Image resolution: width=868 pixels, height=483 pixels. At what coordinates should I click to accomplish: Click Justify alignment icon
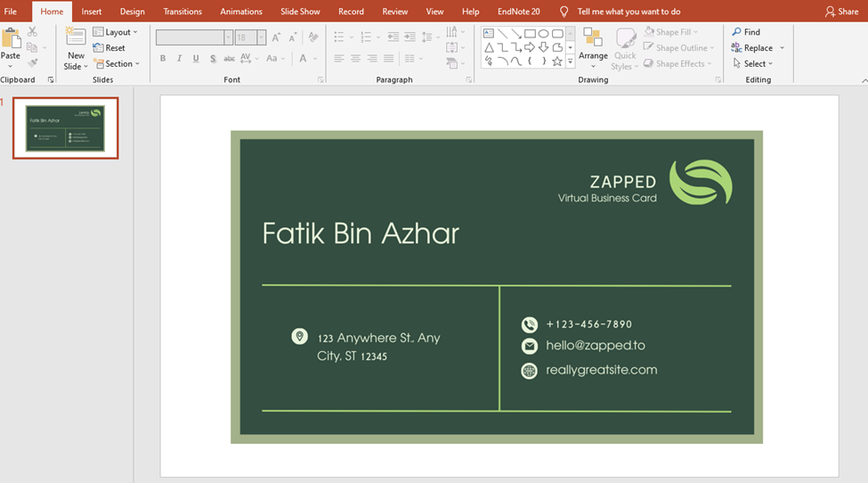coord(389,58)
